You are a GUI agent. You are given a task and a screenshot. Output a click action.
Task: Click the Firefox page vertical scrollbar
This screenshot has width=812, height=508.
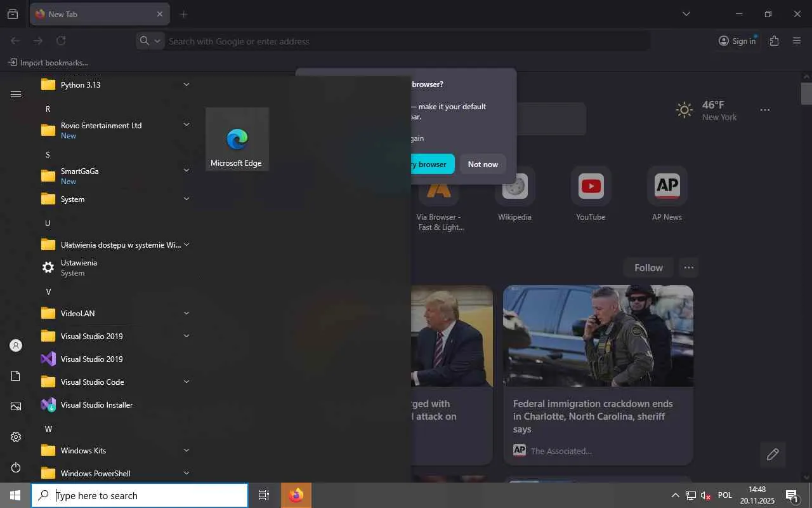pyautogui.click(x=806, y=93)
